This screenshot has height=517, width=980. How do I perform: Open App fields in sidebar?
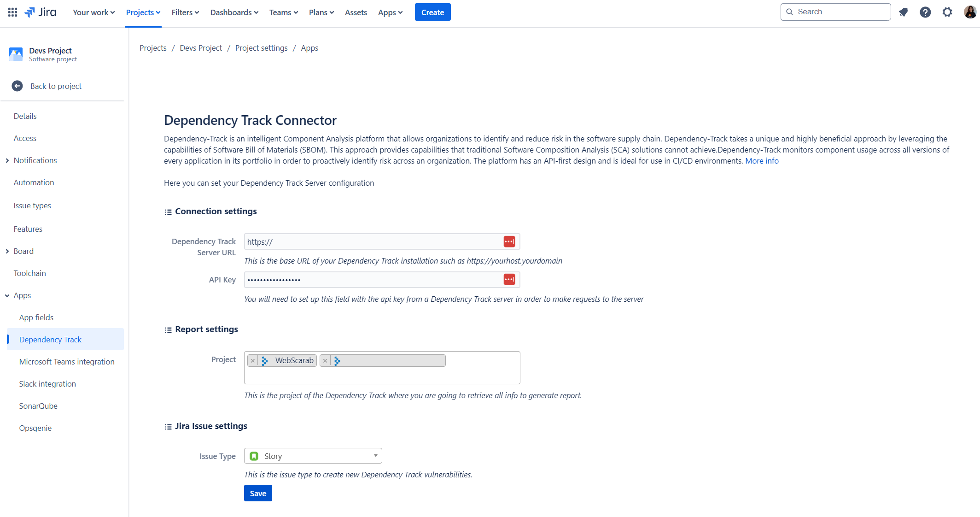coord(36,317)
